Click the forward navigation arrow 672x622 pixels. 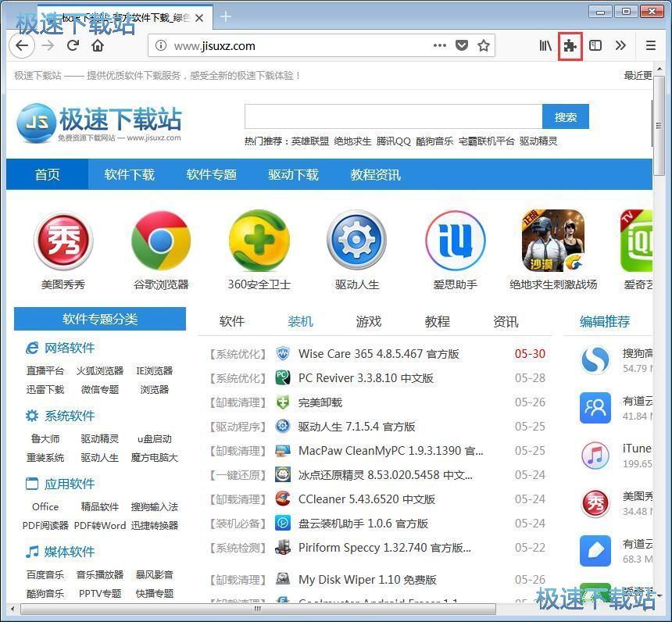[x=48, y=45]
